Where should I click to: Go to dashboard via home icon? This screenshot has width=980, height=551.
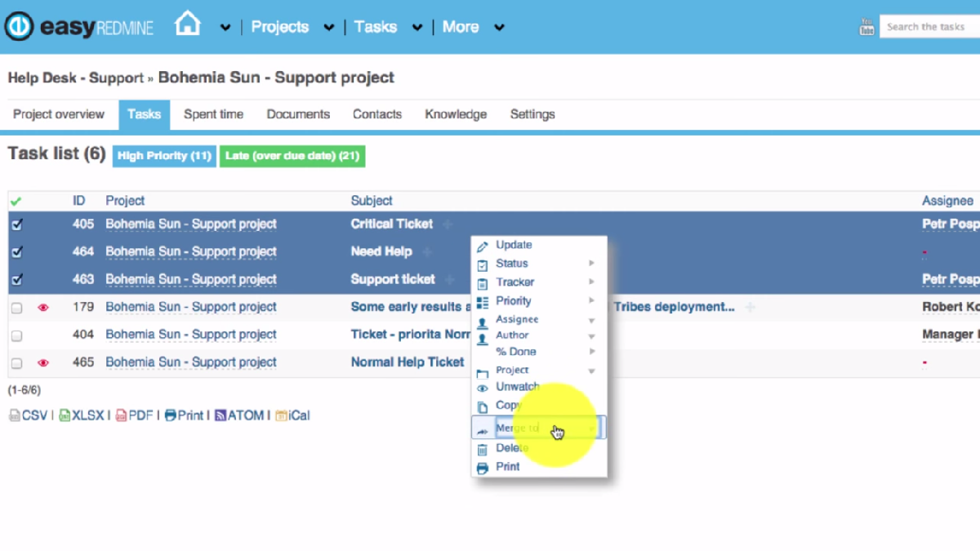pyautogui.click(x=188, y=24)
